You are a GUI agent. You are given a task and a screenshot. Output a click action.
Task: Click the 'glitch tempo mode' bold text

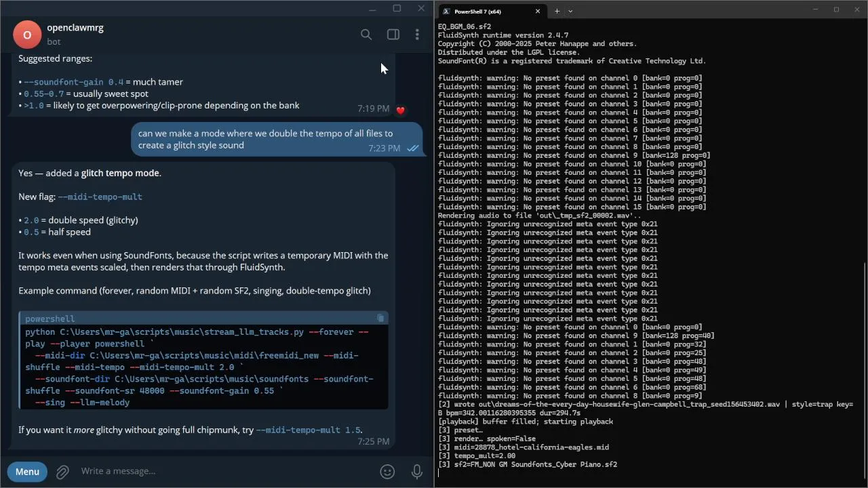pyautogui.click(x=121, y=173)
